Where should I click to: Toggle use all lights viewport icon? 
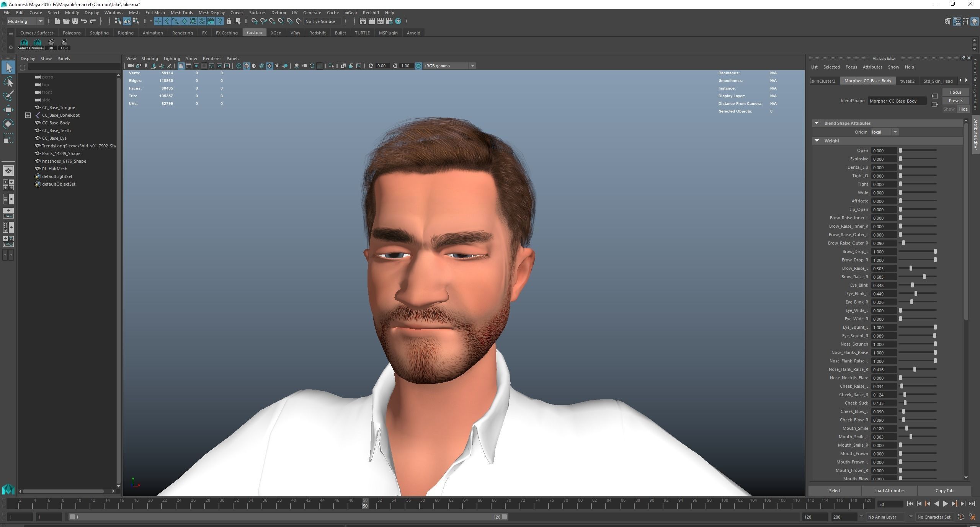277,66
